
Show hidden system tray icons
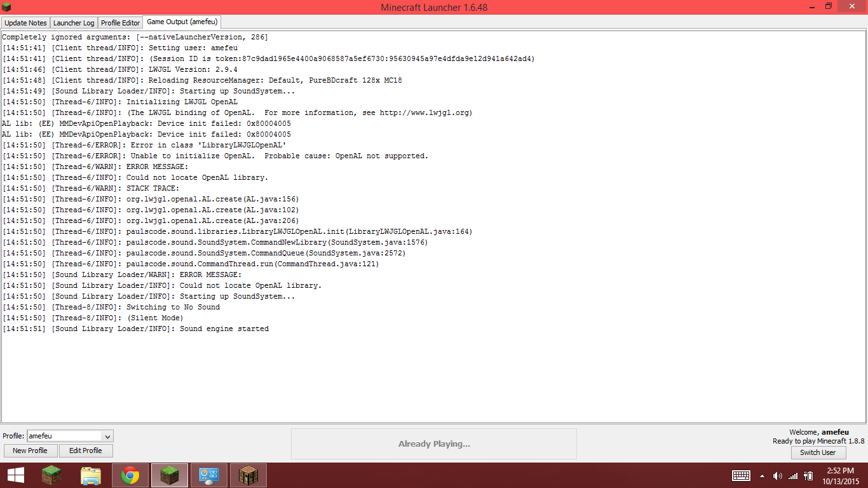click(762, 475)
